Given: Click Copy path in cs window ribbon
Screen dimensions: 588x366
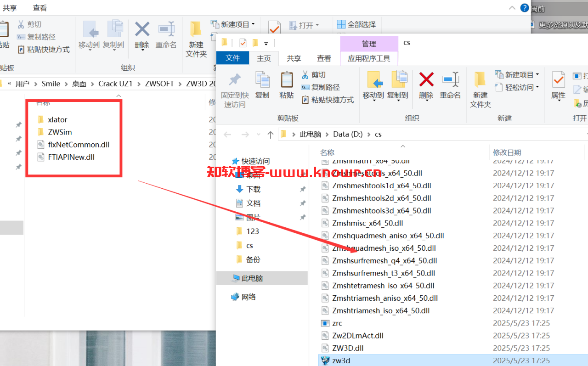Looking at the screenshot, I should click(x=321, y=87).
